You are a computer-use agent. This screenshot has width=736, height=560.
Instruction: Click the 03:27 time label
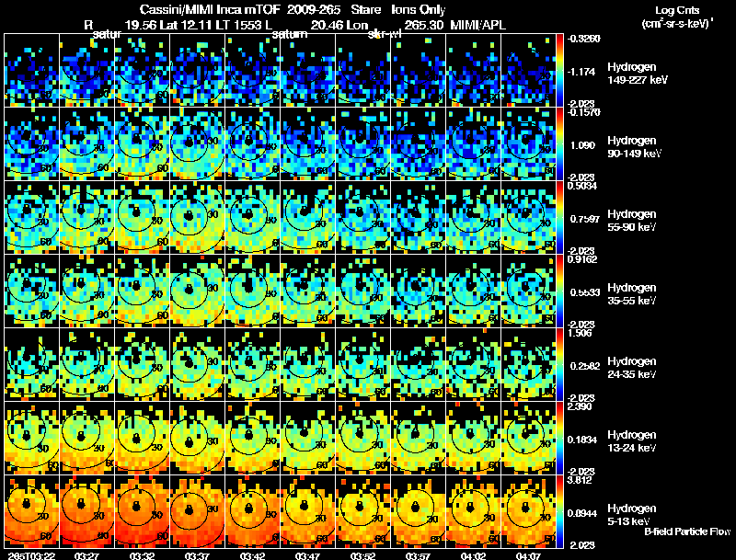pyautogui.click(x=86, y=555)
